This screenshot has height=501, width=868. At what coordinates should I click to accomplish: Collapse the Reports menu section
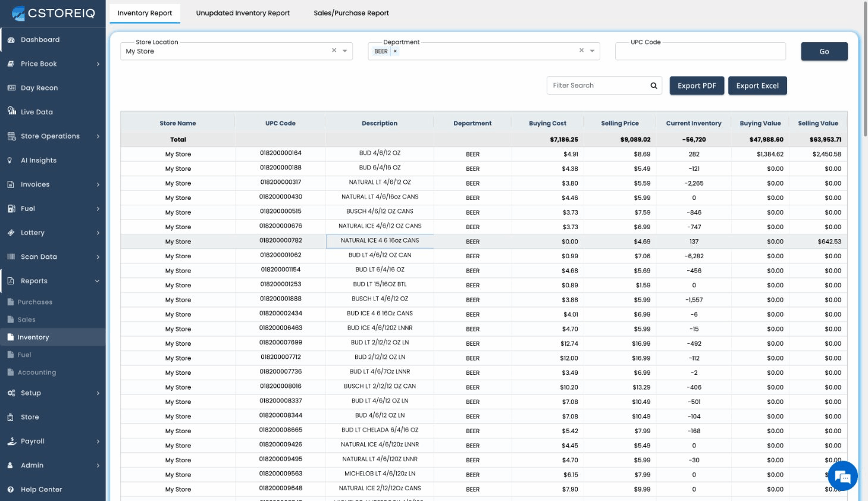point(97,281)
